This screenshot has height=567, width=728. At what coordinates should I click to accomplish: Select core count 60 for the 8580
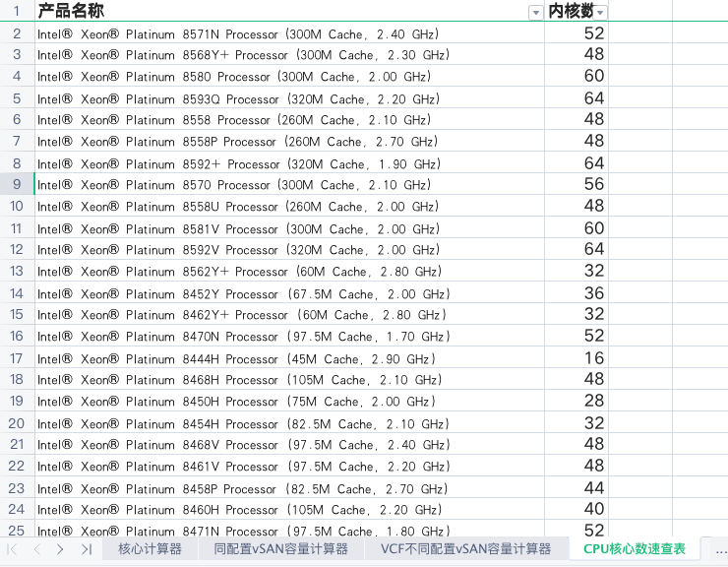pyautogui.click(x=576, y=76)
